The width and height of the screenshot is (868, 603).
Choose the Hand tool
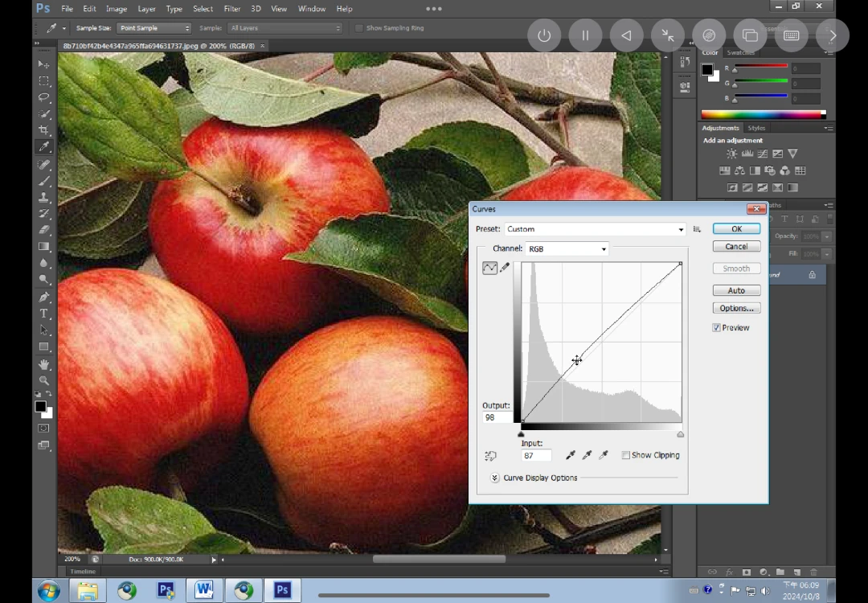pyautogui.click(x=44, y=364)
